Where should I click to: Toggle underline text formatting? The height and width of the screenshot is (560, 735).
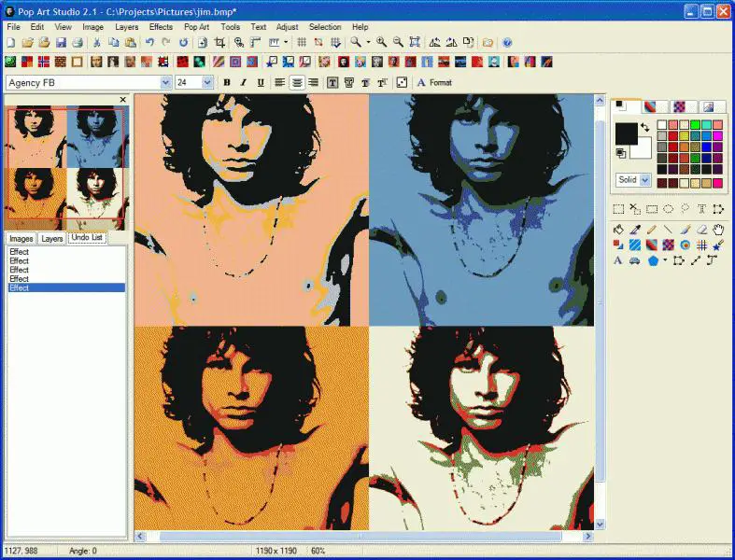coord(261,82)
